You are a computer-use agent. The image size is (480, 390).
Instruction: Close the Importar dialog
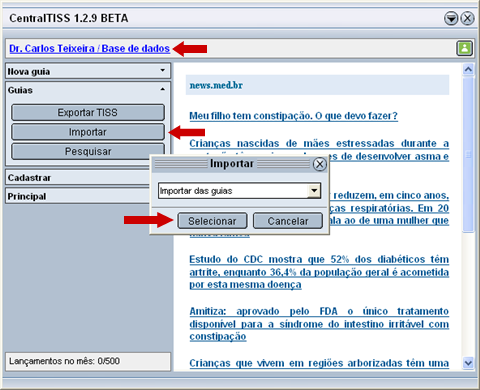(320, 164)
